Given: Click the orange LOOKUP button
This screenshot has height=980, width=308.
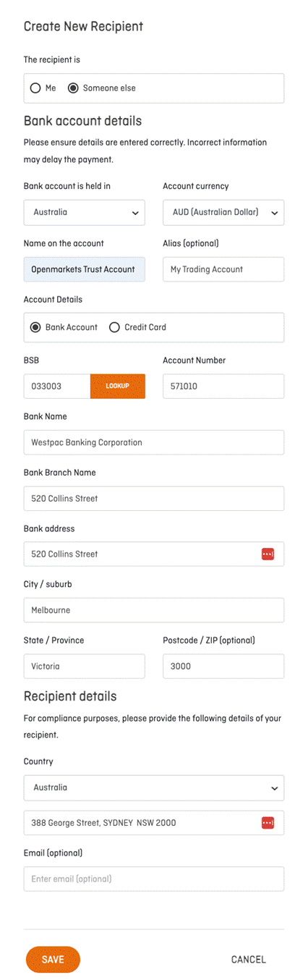Looking at the screenshot, I should coord(118,386).
